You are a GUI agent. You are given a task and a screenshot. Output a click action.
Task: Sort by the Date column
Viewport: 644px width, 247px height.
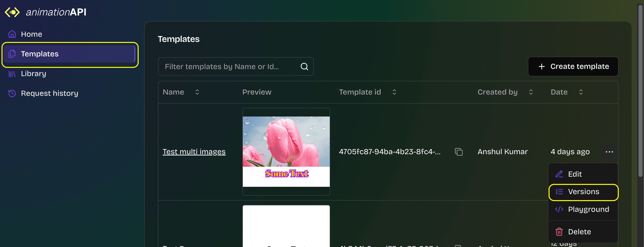click(581, 92)
